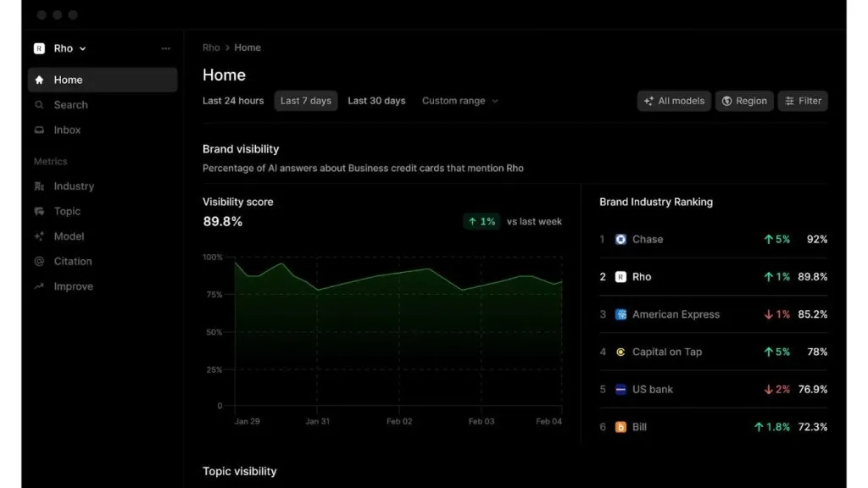
Task: Select the Capital on Tap ranking row
Action: pyautogui.click(x=713, y=352)
